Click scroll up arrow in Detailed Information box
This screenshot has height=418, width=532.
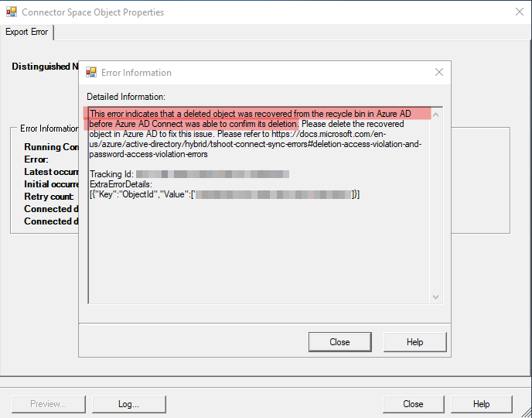(x=436, y=115)
